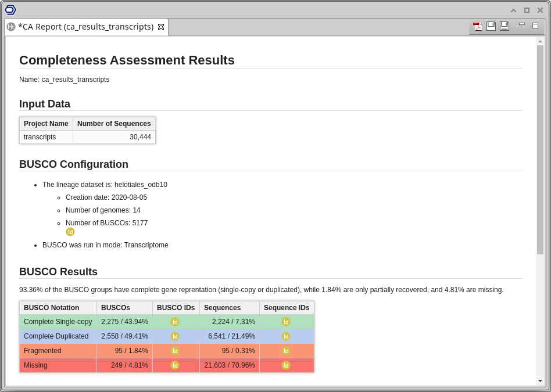Click the first floppy disk Save icon
Viewport: 551px width, 392px height.
click(x=491, y=26)
